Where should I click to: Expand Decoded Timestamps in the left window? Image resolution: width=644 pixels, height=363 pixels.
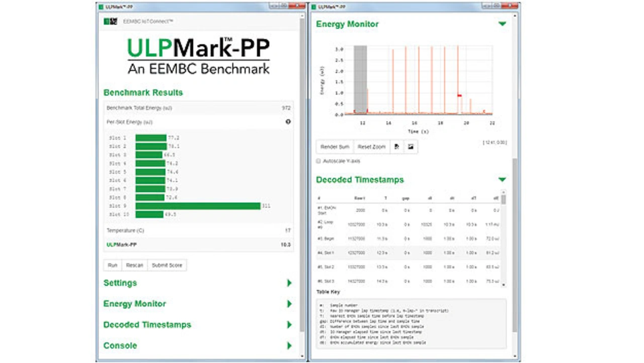[x=289, y=325]
